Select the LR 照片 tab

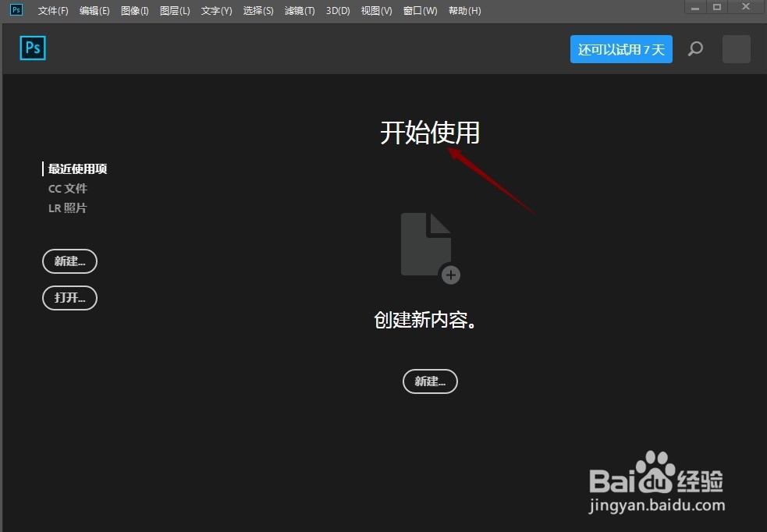pos(68,207)
